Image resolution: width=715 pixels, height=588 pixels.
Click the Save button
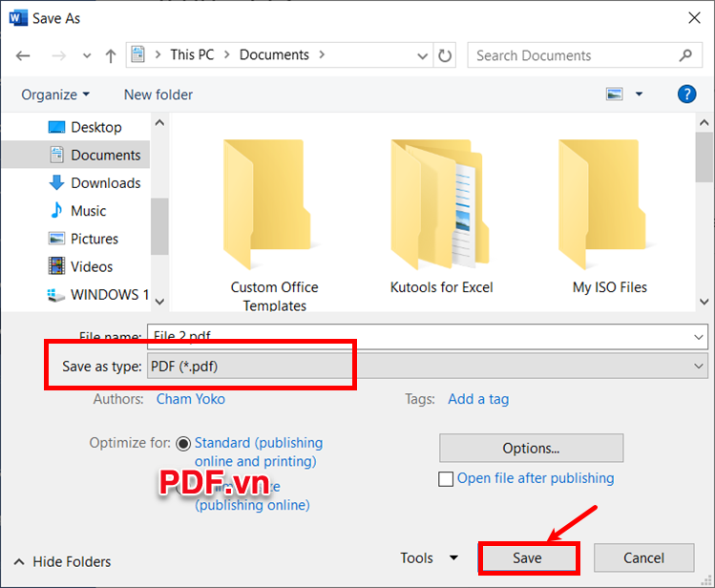click(x=527, y=558)
